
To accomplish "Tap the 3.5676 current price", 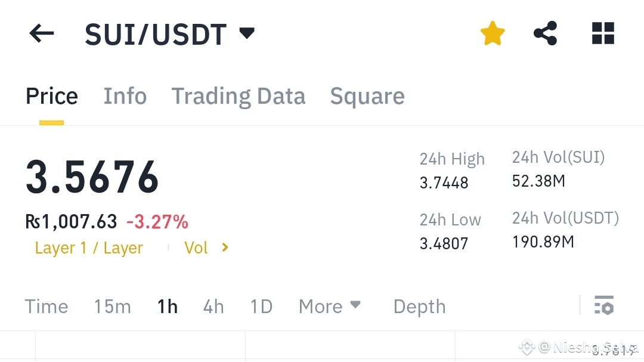I will click(x=92, y=177).
